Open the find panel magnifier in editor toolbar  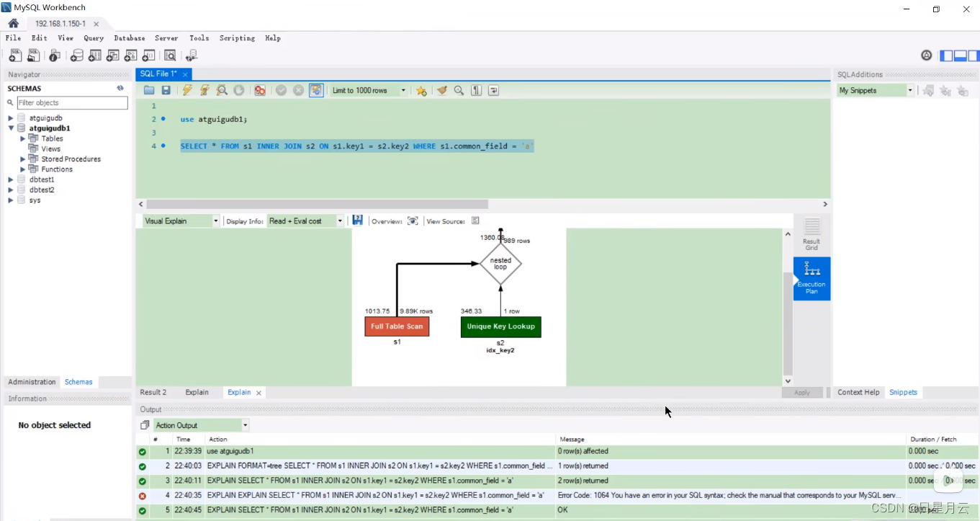pyautogui.click(x=459, y=90)
